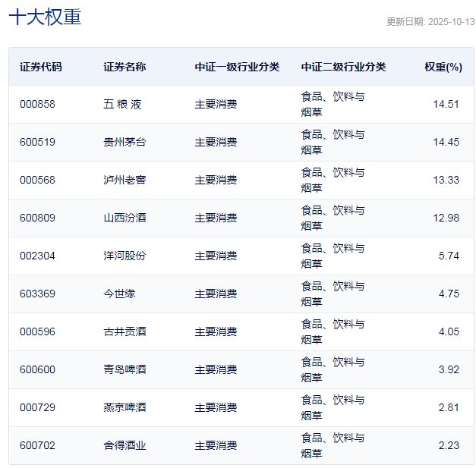476x468 pixels.
Task: Click 食品、饮料与烟草 in the 洋河股份 row
Action: pos(333,256)
